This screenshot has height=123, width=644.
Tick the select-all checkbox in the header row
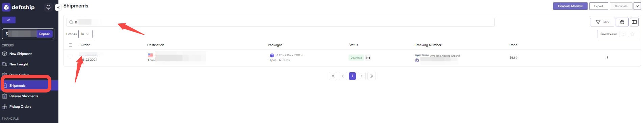[x=71, y=45]
